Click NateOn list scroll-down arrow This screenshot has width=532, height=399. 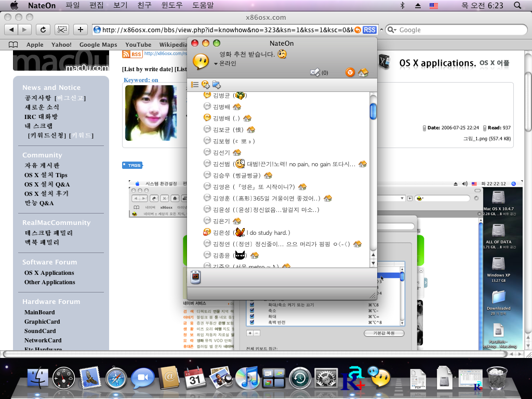click(x=373, y=263)
